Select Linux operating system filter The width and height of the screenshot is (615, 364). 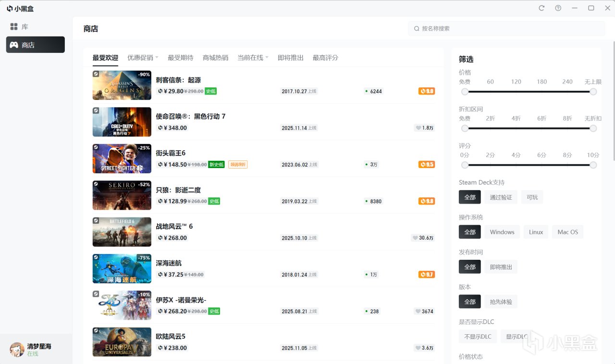(536, 232)
